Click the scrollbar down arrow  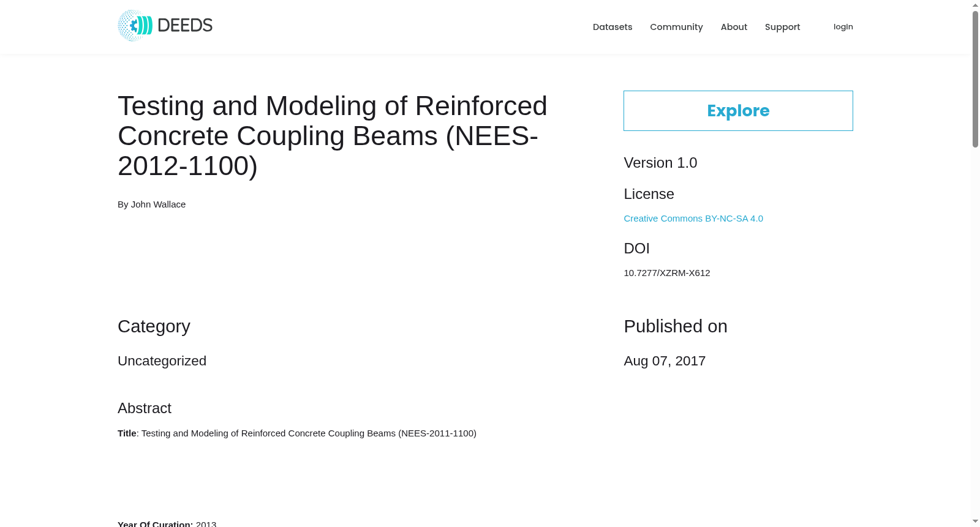click(975, 521)
